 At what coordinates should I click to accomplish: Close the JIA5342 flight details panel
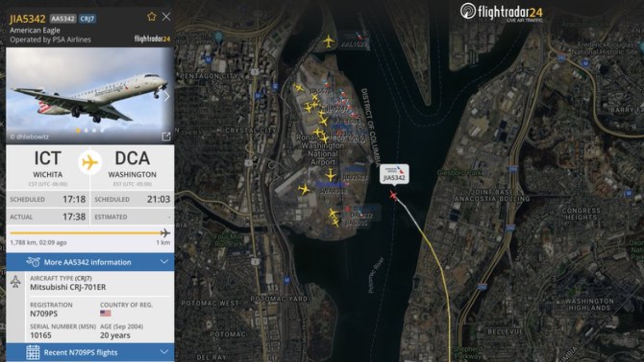click(x=166, y=17)
